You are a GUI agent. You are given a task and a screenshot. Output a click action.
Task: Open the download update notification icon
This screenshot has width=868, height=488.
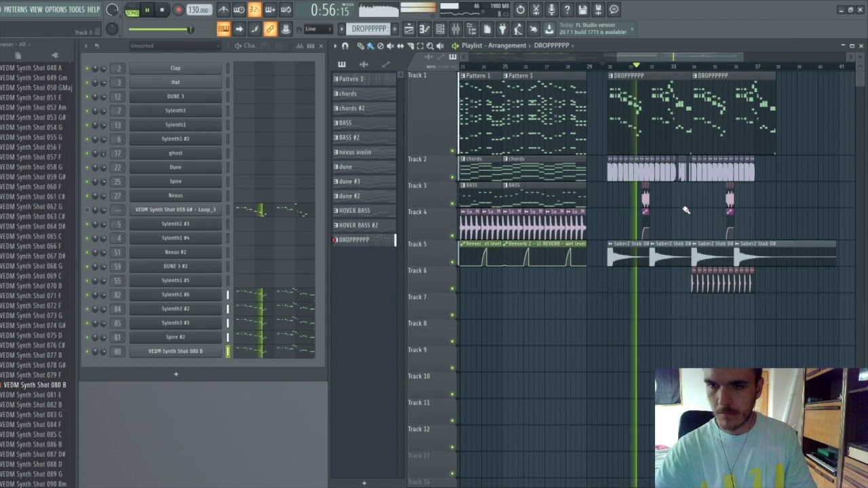(x=549, y=29)
